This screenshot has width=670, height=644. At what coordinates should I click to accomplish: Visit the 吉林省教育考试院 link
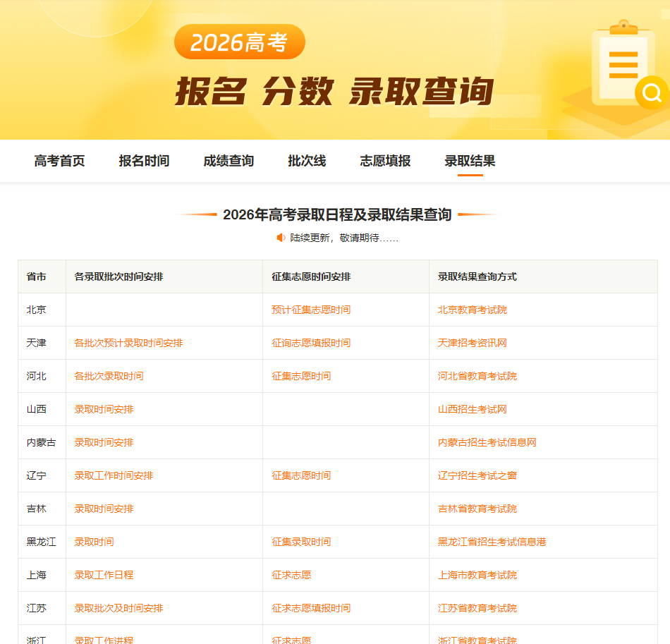[477, 509]
